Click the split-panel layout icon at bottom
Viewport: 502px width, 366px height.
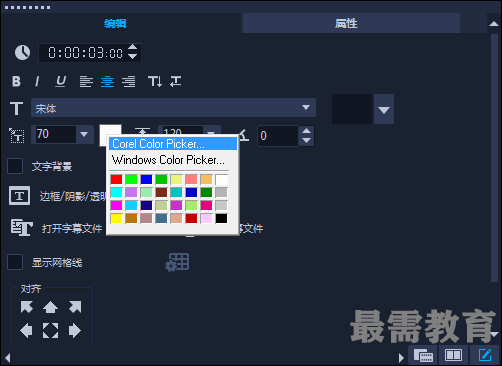coord(453,355)
